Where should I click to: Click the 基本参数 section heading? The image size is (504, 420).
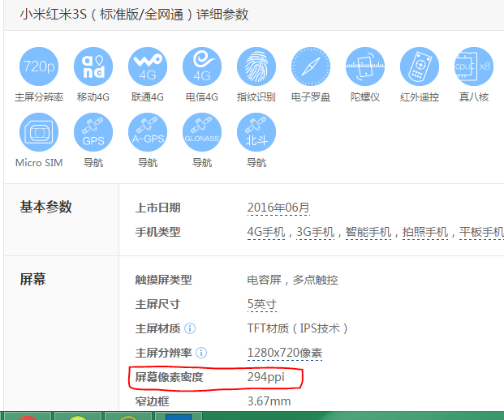45,207
